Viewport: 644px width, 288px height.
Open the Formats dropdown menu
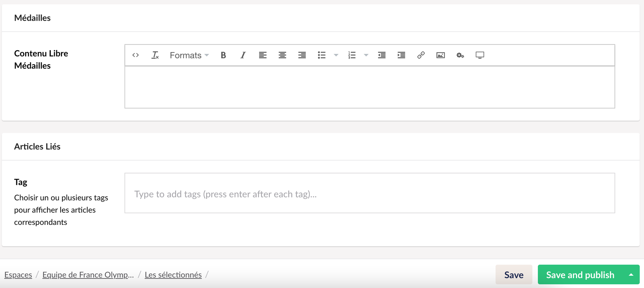(189, 55)
